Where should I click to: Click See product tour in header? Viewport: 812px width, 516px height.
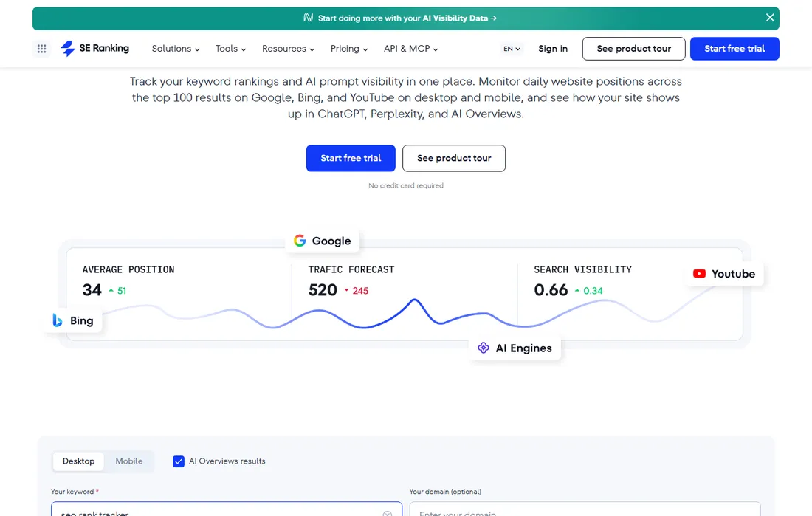click(x=633, y=49)
